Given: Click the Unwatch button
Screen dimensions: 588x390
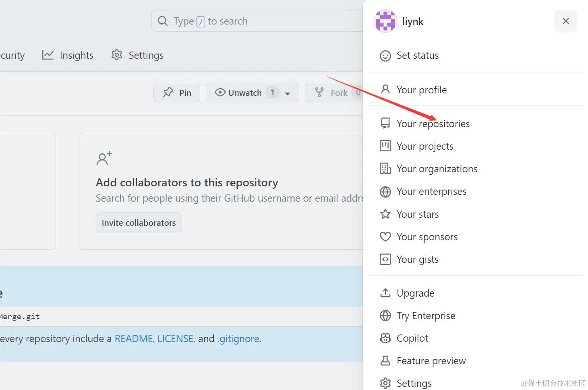Looking at the screenshot, I should 252,93.
